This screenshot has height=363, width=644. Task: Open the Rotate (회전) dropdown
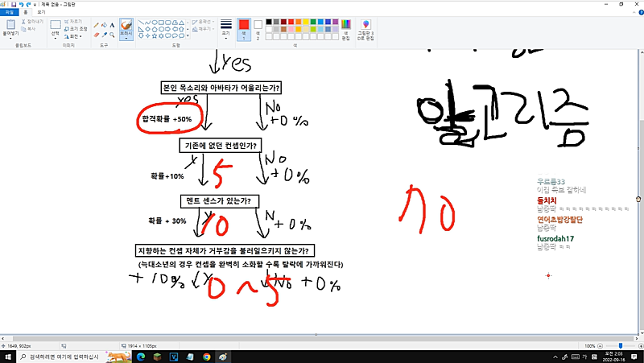(73, 36)
